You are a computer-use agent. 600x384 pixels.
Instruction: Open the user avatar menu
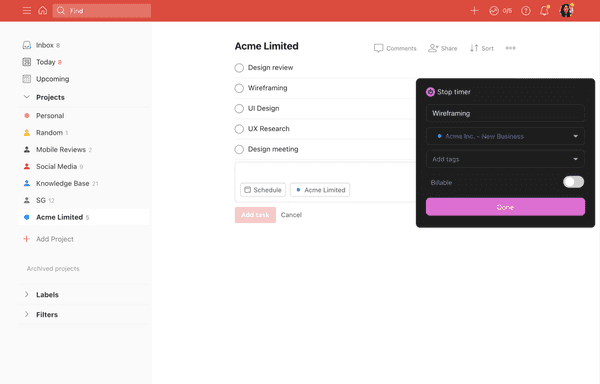pyautogui.click(x=567, y=10)
